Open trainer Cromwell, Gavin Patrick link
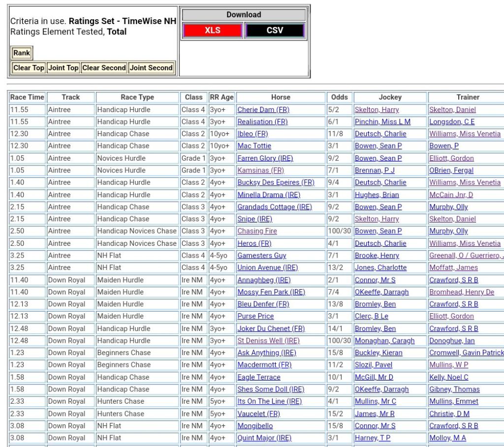This screenshot has height=447, width=504. click(466, 353)
